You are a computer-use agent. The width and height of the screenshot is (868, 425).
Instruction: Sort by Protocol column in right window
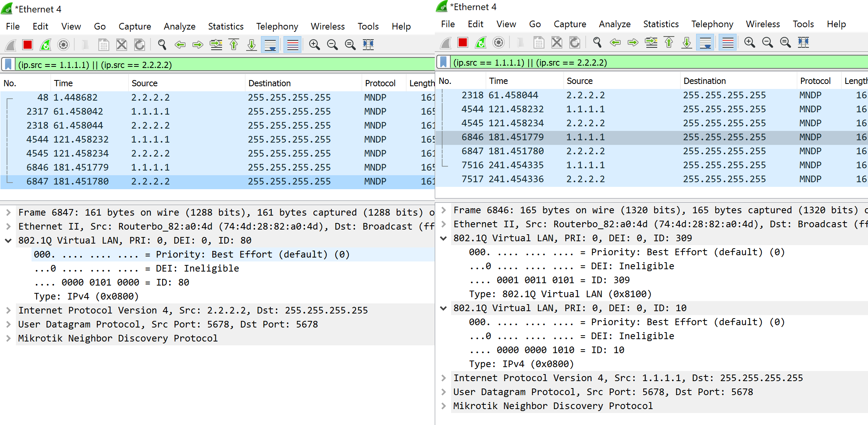point(819,81)
